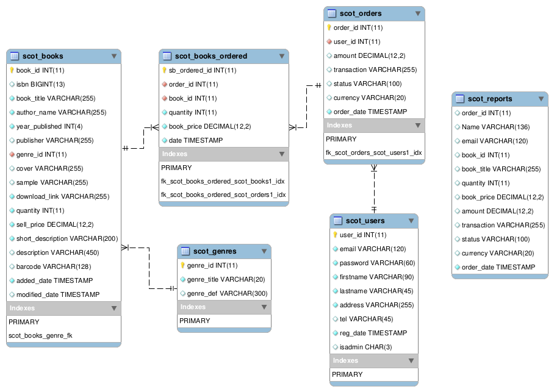
Task: Click the scot_books table icon
Action: coord(15,56)
